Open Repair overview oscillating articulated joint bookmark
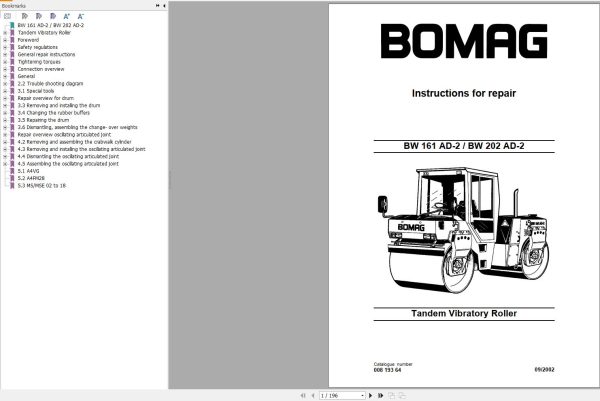600x401 pixels. (x=64, y=135)
